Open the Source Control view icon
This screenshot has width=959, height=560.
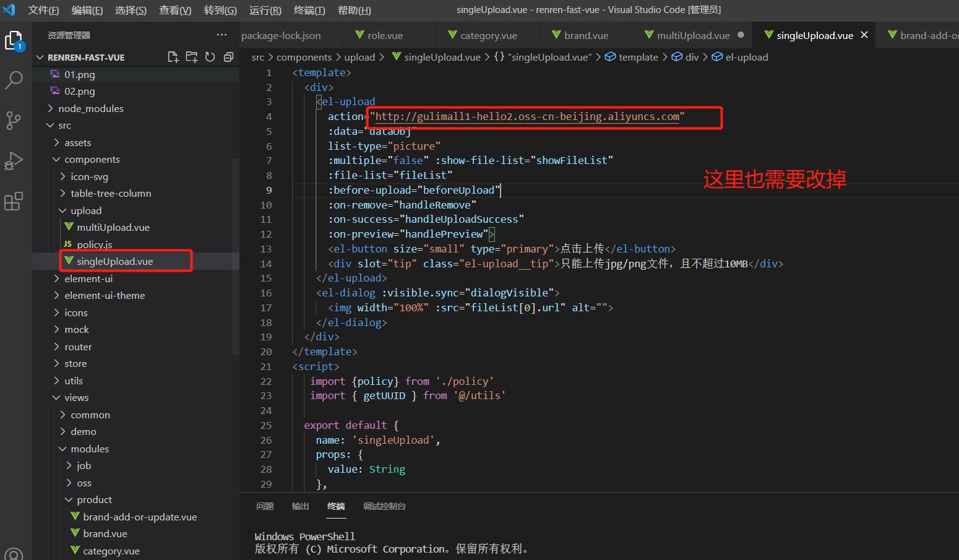tap(14, 121)
